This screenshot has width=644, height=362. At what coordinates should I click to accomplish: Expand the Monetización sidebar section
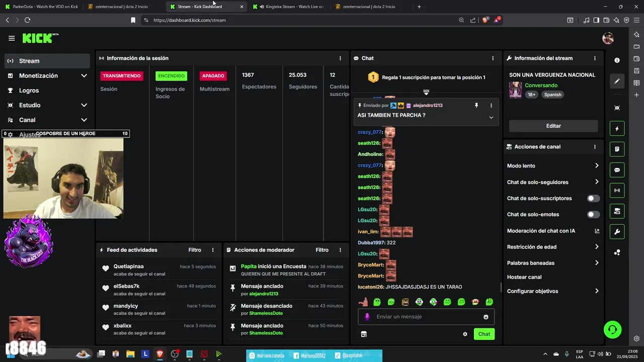(x=84, y=76)
